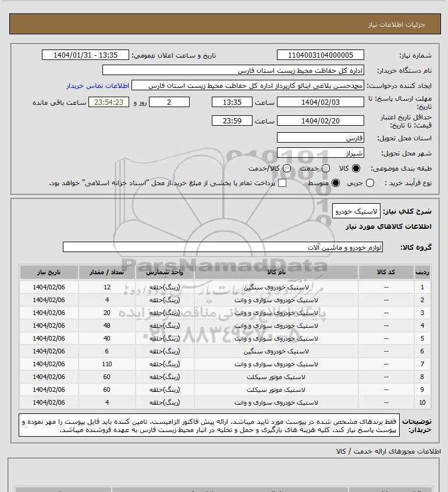This screenshot has height=492, width=448.
Task: Click the تاریخ نیاز column header
Action: pyautogui.click(x=49, y=272)
